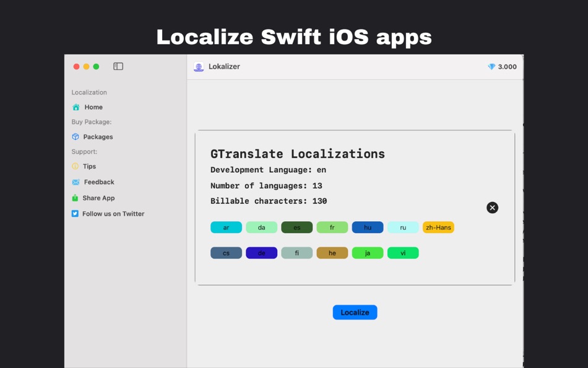This screenshot has height=368, width=588.
Task: Select the 'de' language tag
Action: pyautogui.click(x=261, y=253)
